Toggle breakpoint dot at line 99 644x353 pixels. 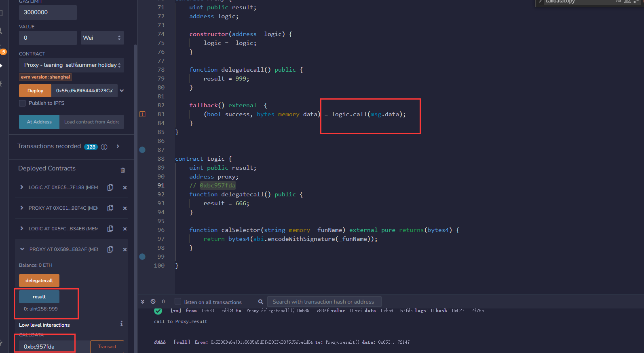[142, 257]
